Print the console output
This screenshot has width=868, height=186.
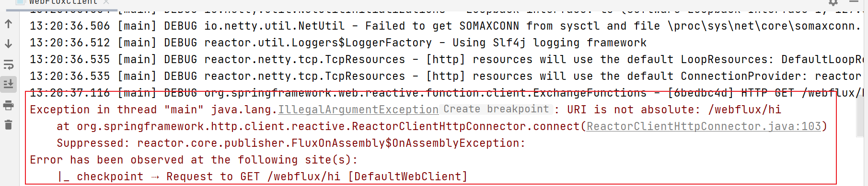click(8, 105)
